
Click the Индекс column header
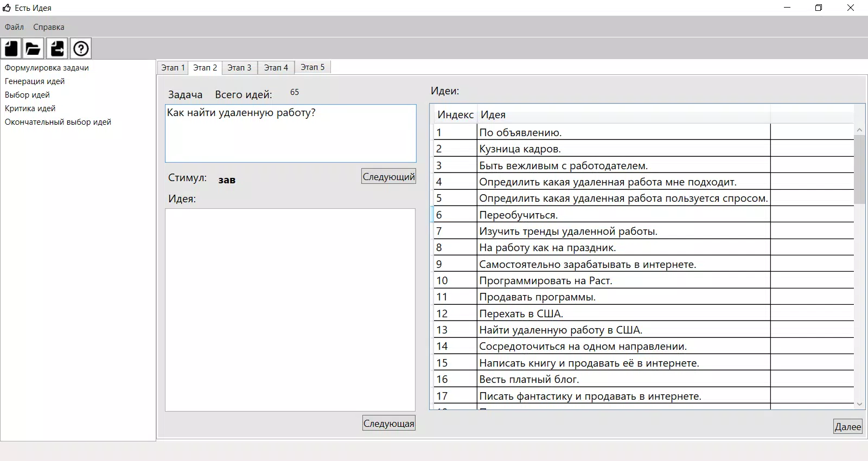tap(455, 115)
